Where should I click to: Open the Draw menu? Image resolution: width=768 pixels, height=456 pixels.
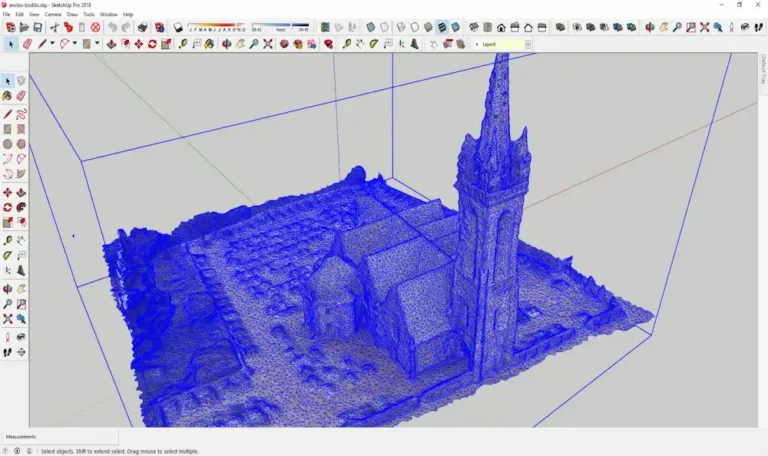click(72, 15)
